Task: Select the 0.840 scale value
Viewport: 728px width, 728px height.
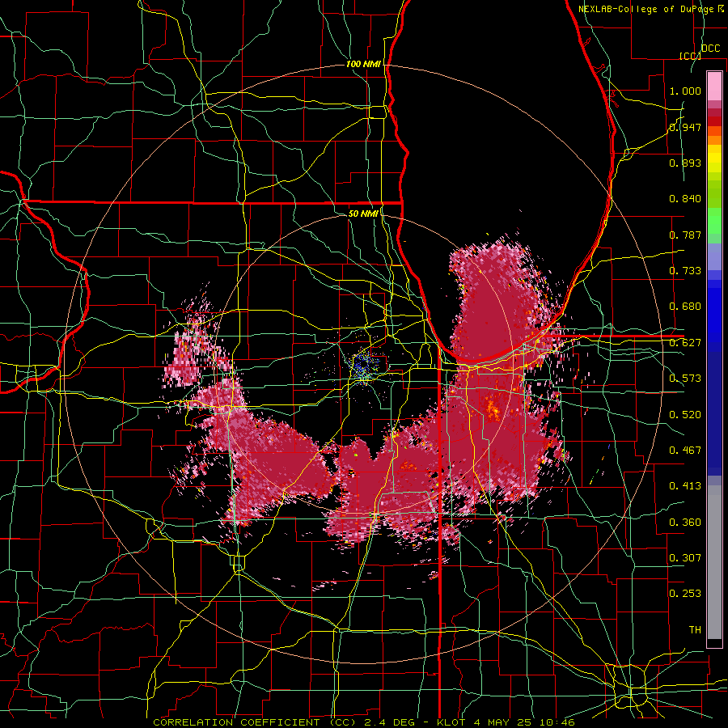Action: [685, 199]
